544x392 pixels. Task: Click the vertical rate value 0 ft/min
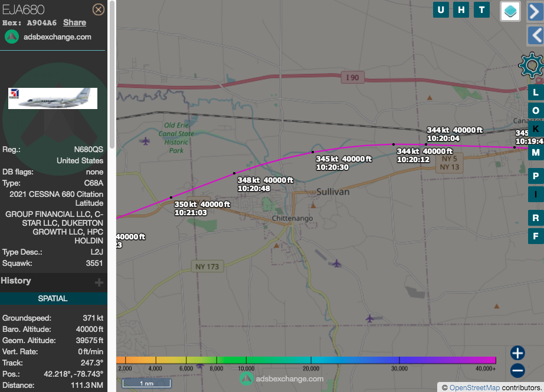pos(90,351)
